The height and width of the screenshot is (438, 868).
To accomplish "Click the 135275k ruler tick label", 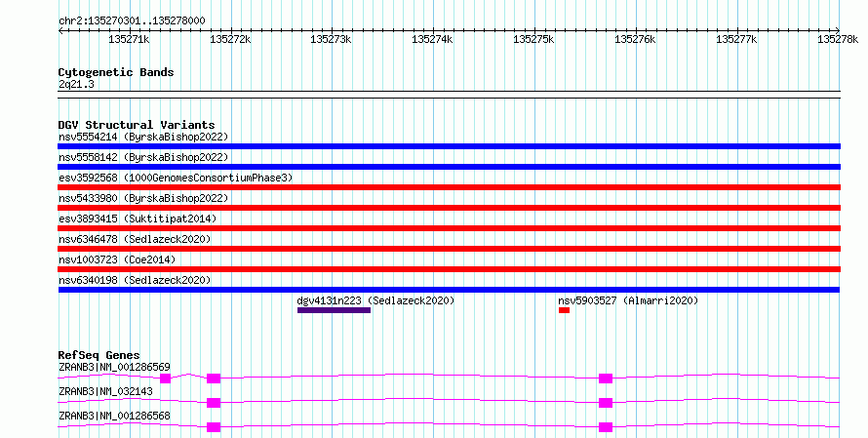I will coord(533,40).
